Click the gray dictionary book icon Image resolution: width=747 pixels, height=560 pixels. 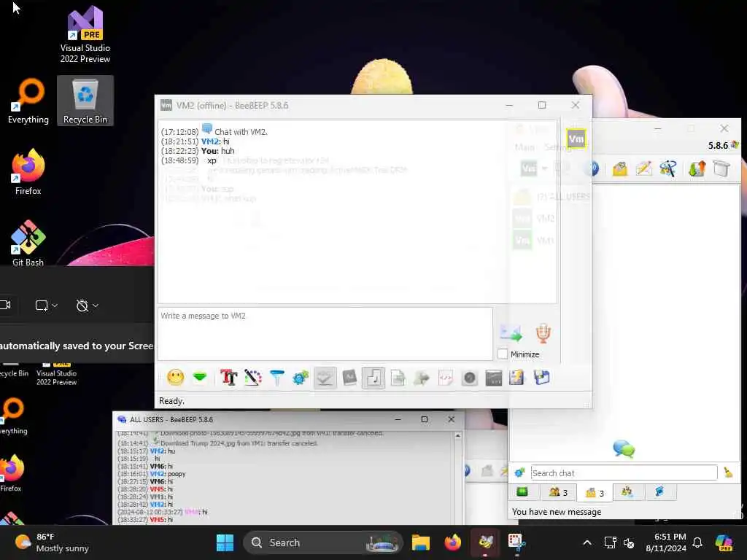click(349, 378)
